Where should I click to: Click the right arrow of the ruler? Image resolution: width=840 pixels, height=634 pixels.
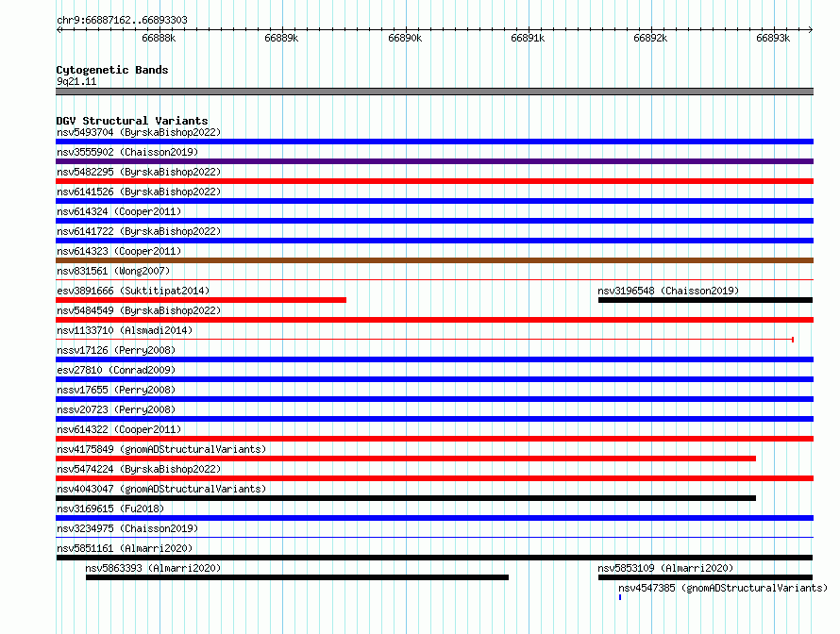810,29
